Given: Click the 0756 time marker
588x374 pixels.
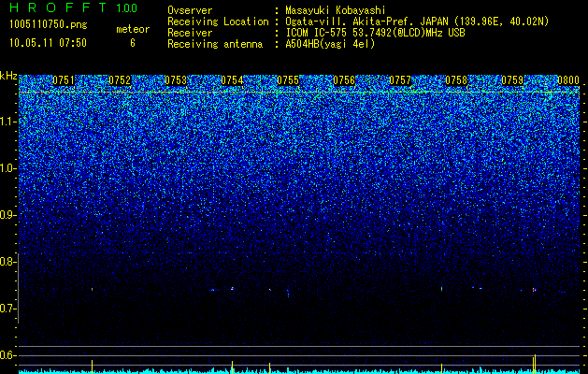Looking at the screenshot, I should pos(344,80).
